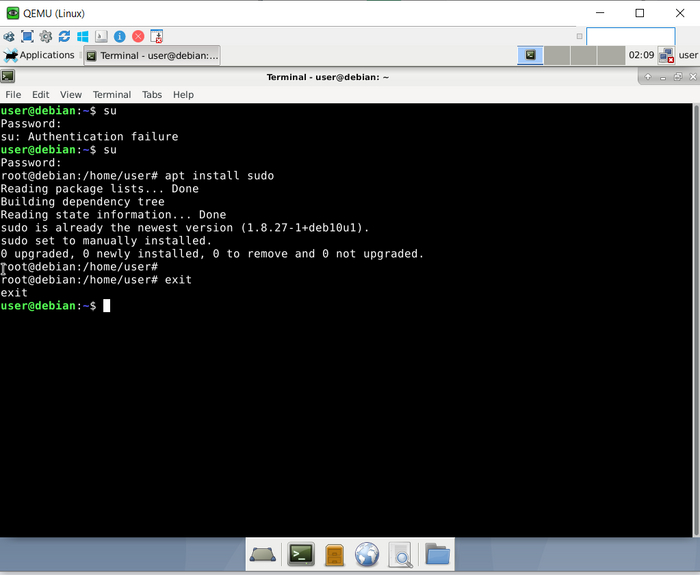Click the 'root@debian:/home/user# exit' line
The height and width of the screenshot is (575, 700).
click(96, 279)
